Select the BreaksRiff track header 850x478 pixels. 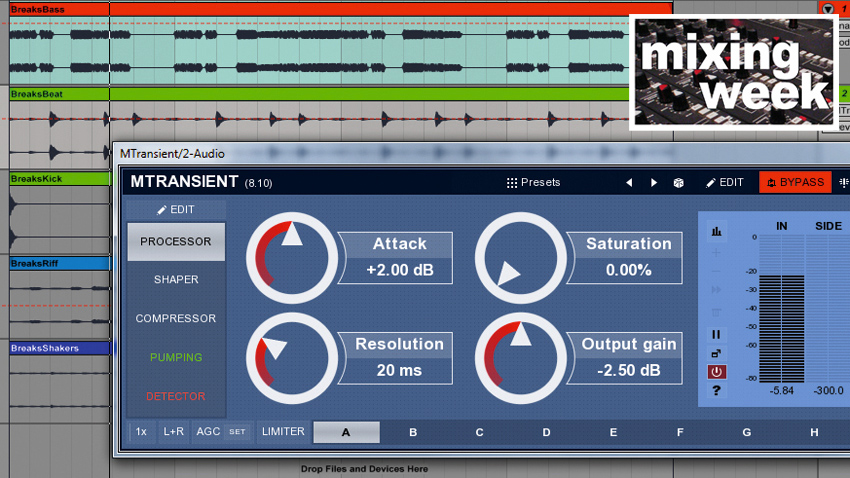coord(60,263)
